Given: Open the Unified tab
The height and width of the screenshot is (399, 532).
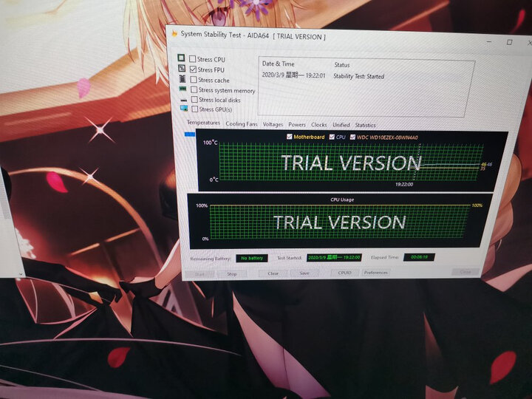Looking at the screenshot, I should pos(341,125).
